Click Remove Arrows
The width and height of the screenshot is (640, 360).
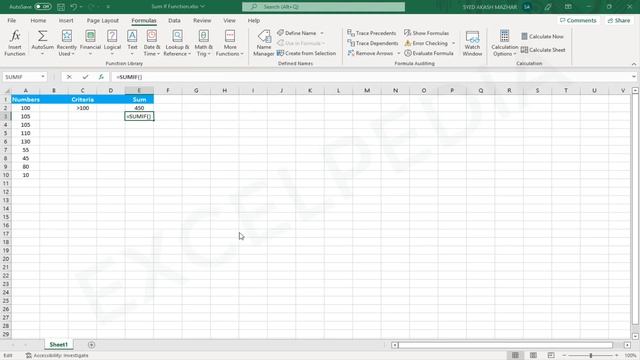click(x=371, y=53)
